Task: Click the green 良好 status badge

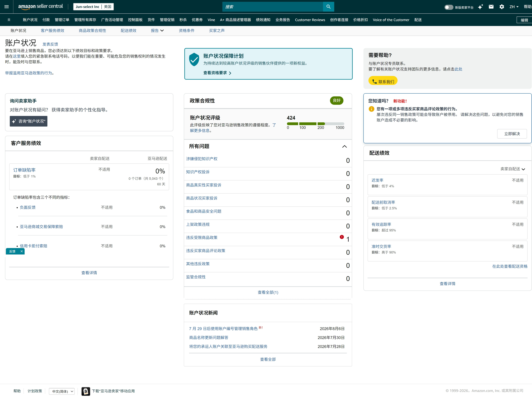Action: [337, 101]
